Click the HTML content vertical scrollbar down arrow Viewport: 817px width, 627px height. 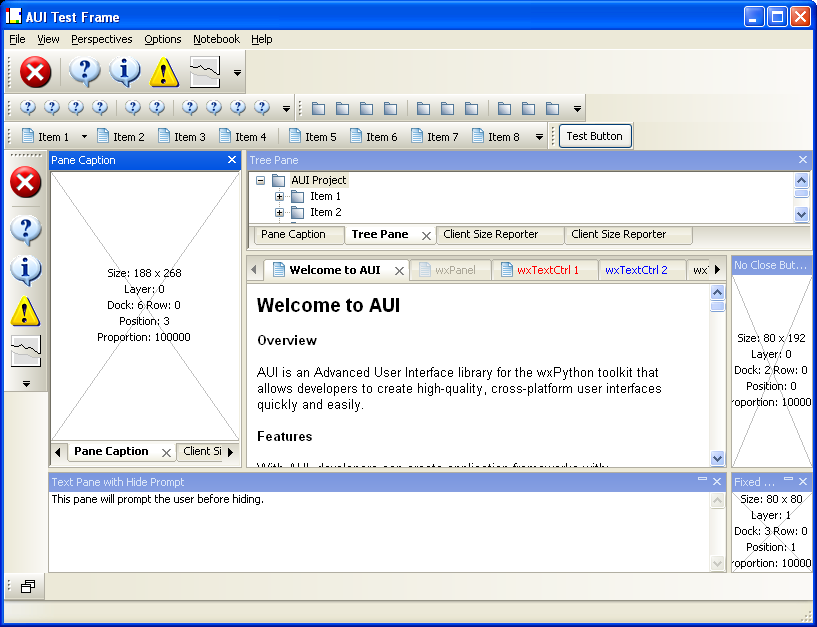[717, 458]
